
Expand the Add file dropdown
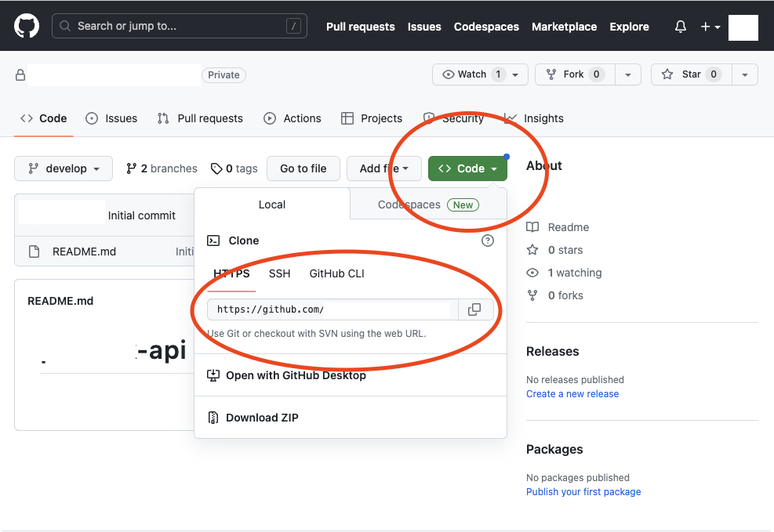(x=384, y=168)
